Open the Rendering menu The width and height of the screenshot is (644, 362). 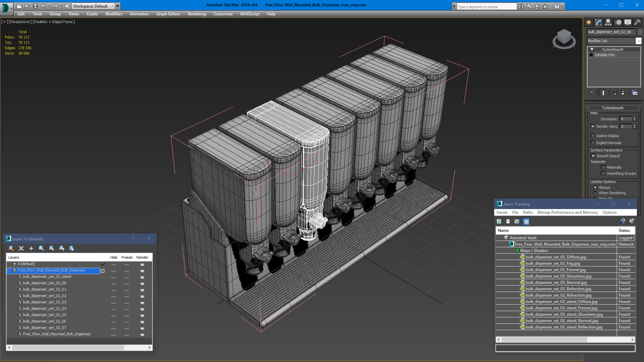pos(197,14)
